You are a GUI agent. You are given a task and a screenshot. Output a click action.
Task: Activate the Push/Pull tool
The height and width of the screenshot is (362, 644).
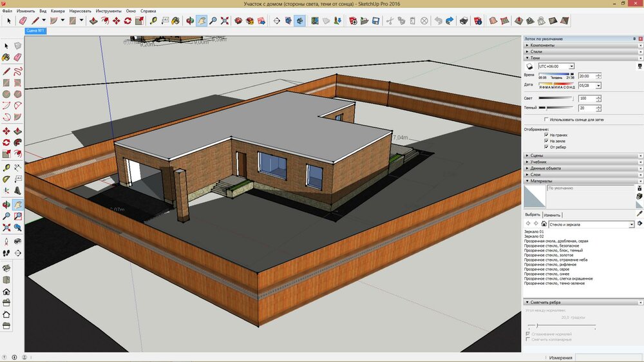pyautogui.click(x=93, y=21)
